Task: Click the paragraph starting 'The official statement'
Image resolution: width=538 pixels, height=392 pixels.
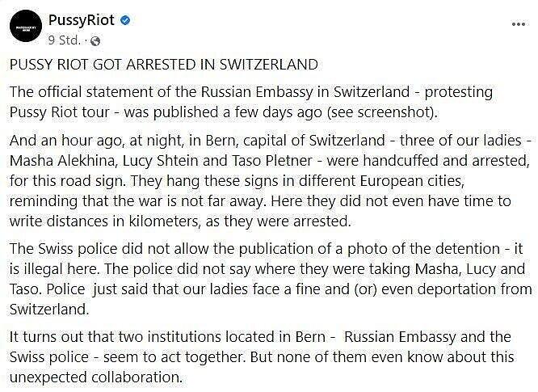Action: coord(251,102)
